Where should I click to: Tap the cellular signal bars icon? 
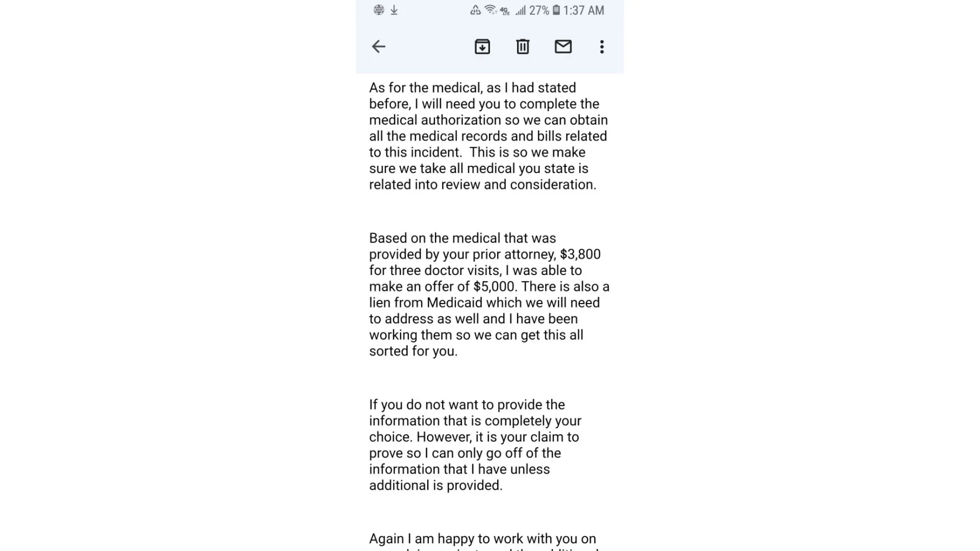[x=520, y=10]
